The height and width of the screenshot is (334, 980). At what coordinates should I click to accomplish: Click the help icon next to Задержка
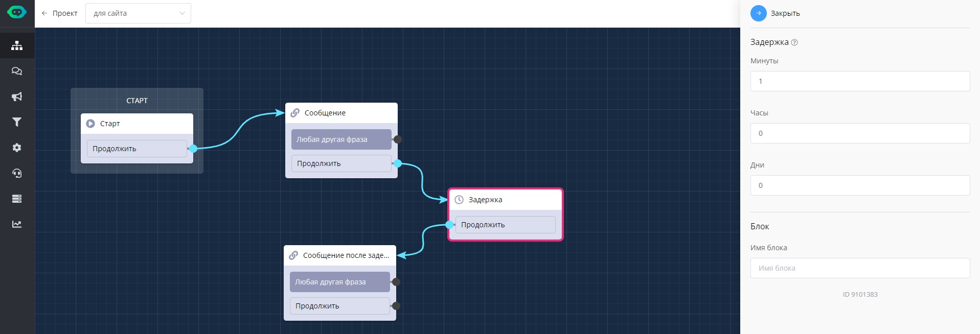[794, 43]
